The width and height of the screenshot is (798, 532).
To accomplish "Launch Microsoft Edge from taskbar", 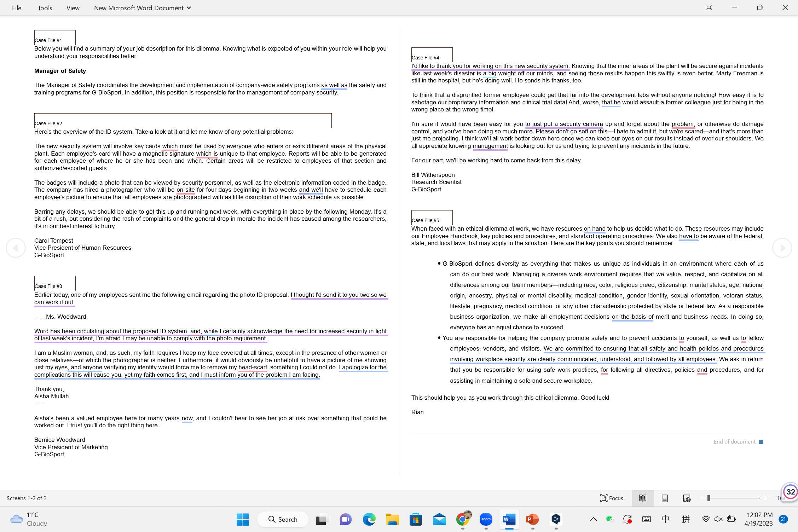I will click(369, 519).
